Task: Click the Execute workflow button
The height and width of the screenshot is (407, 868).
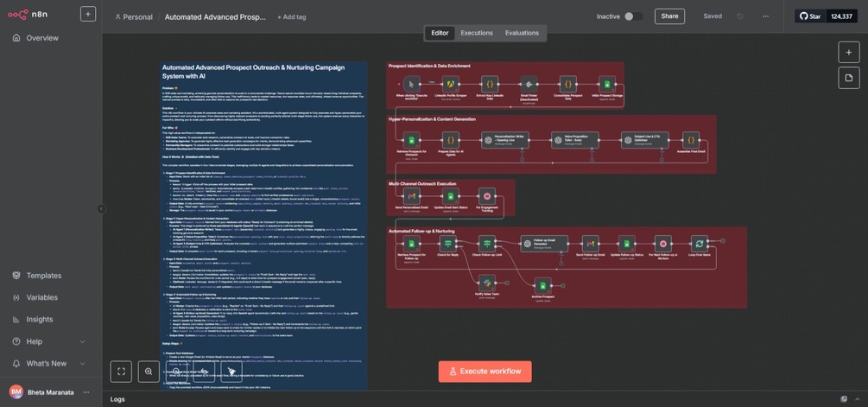Action: tap(485, 372)
